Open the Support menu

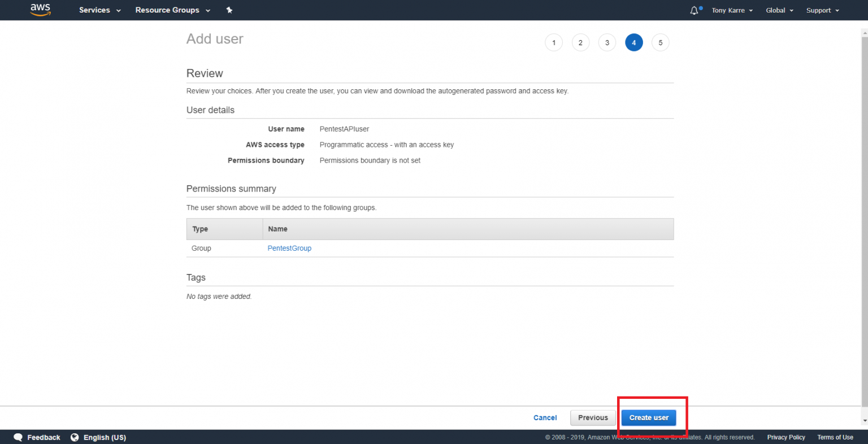click(x=822, y=10)
